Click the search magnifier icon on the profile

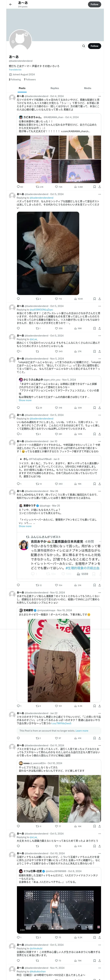(x=83, y=46)
